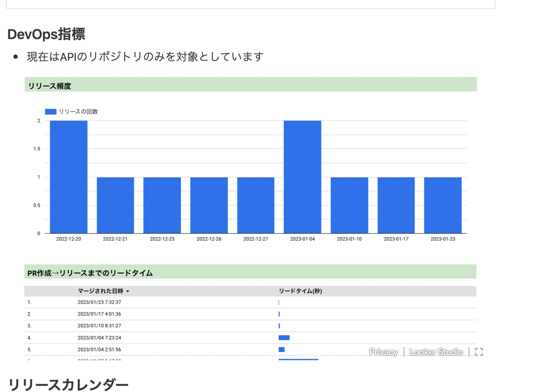Viewport: 536px width, 392px height.
Task: Click the 2023-01-23 axis label
Action: pyautogui.click(x=443, y=239)
